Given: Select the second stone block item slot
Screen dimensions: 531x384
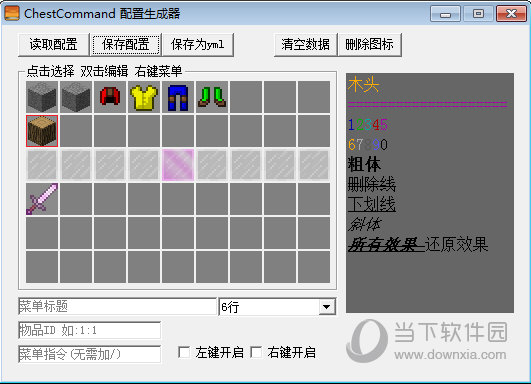Looking at the screenshot, I should pyautogui.click(x=76, y=97).
